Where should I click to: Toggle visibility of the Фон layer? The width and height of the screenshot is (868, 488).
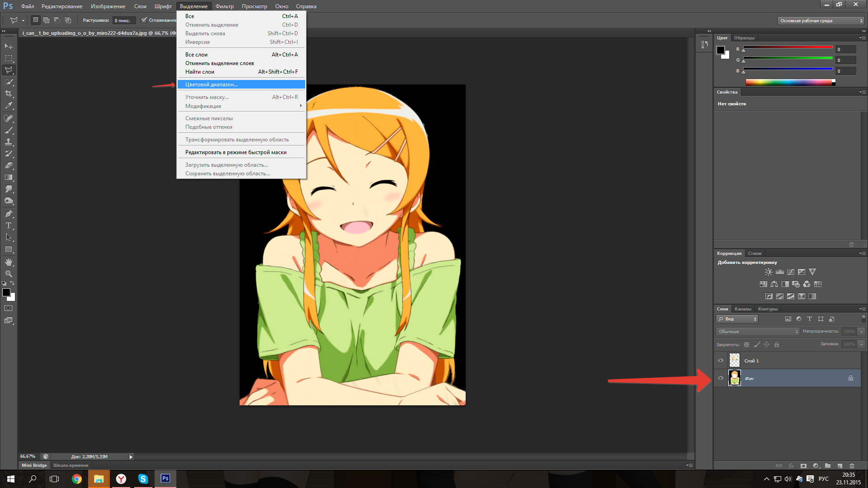point(721,378)
